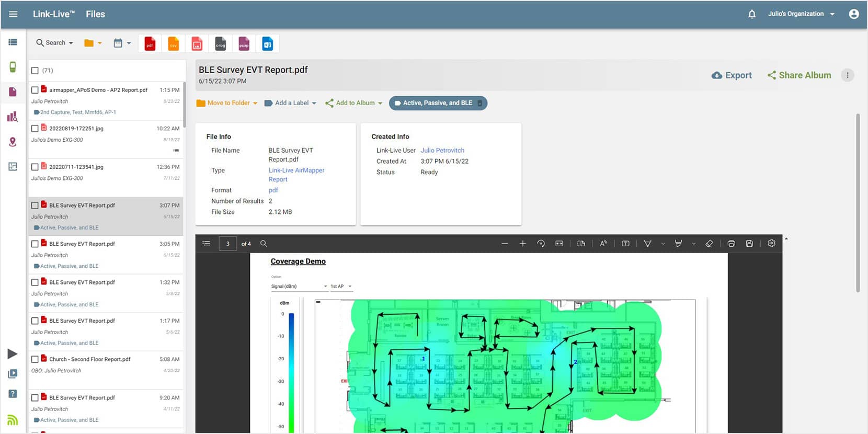
Task: Open the results list icon in the sidebar
Action: coord(13,42)
